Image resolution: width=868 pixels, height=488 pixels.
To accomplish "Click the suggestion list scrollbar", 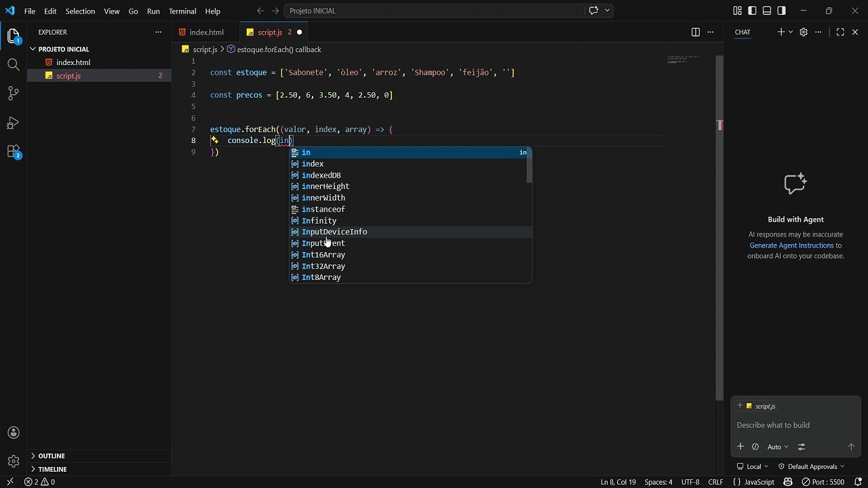I will pyautogui.click(x=530, y=165).
